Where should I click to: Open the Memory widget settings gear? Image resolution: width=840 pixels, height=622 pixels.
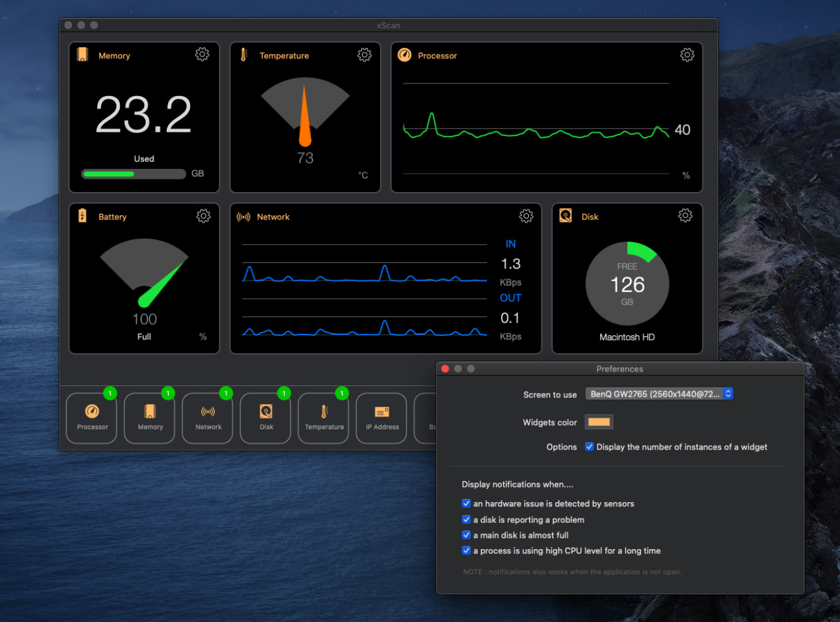tap(202, 55)
